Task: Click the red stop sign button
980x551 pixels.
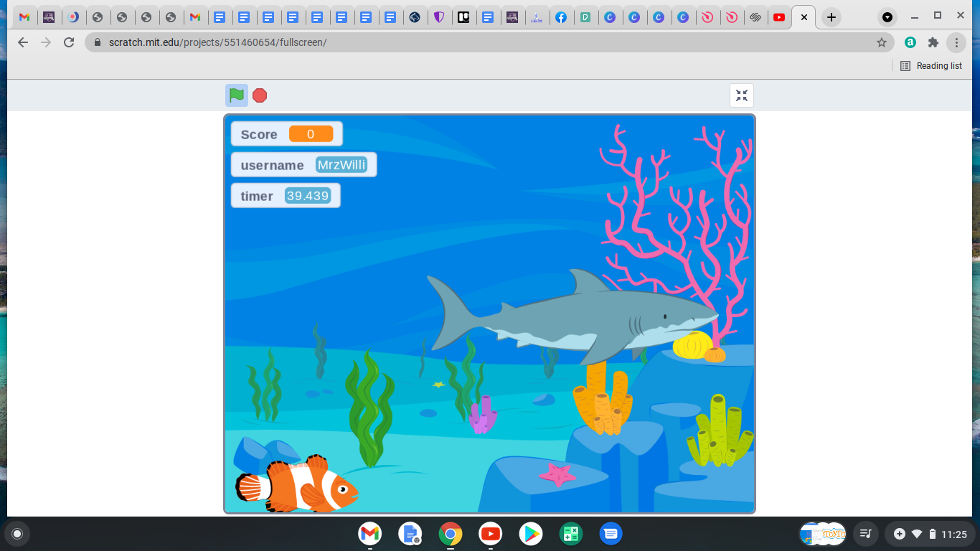Action: pyautogui.click(x=260, y=95)
